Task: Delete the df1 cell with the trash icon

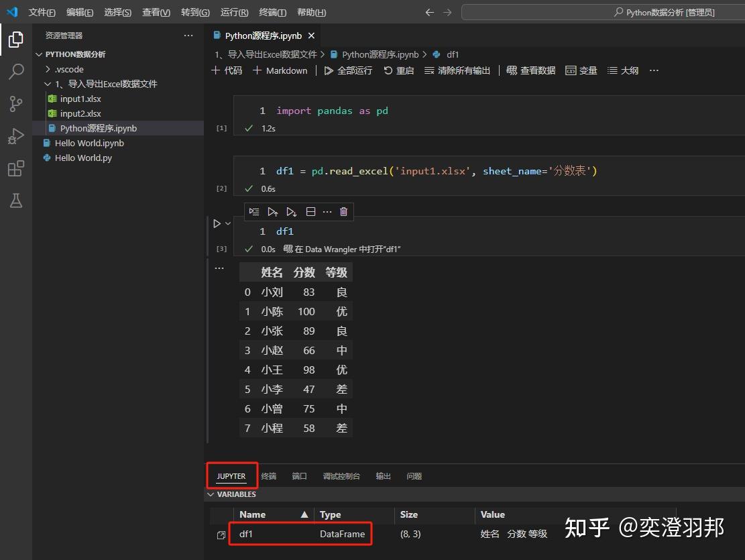Action: [343, 211]
